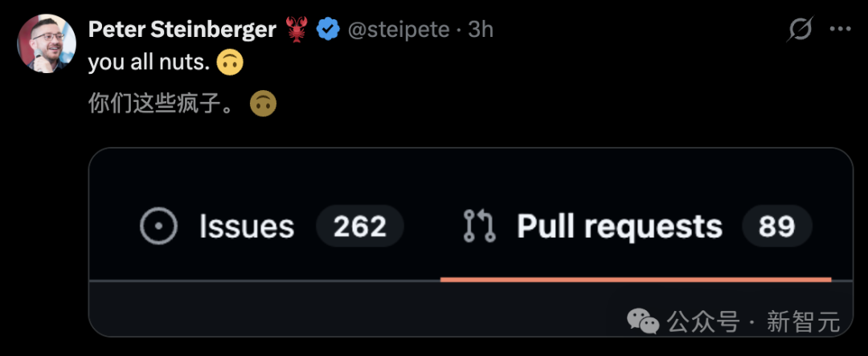Screen dimensions: 868x356
Task: Open the Peter Steinberger display name link
Action: pyautogui.click(x=182, y=30)
